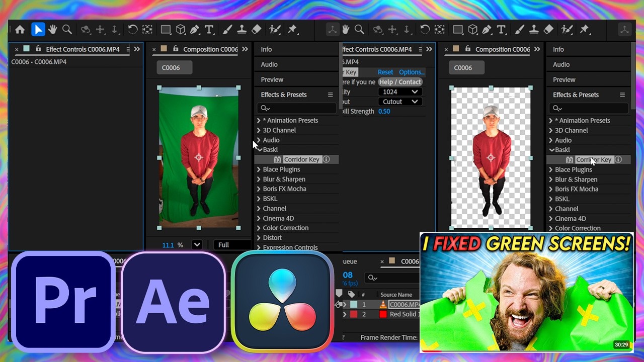644x362 pixels.
Task: Select the Zoom magnifier tool in left toolbar
Action: point(67,30)
